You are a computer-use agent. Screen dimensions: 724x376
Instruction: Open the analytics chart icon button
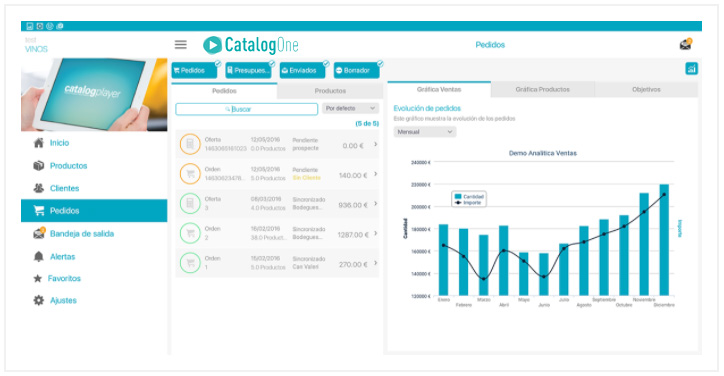pyautogui.click(x=691, y=69)
